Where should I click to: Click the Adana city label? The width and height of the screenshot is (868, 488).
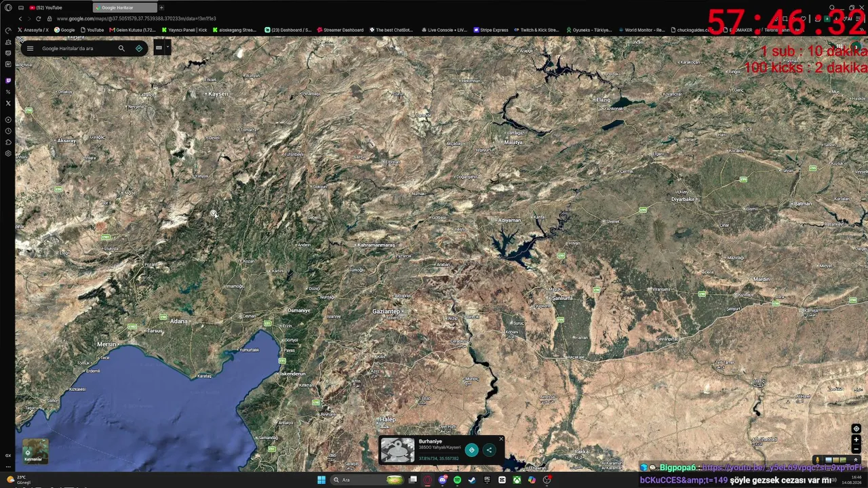(179, 321)
